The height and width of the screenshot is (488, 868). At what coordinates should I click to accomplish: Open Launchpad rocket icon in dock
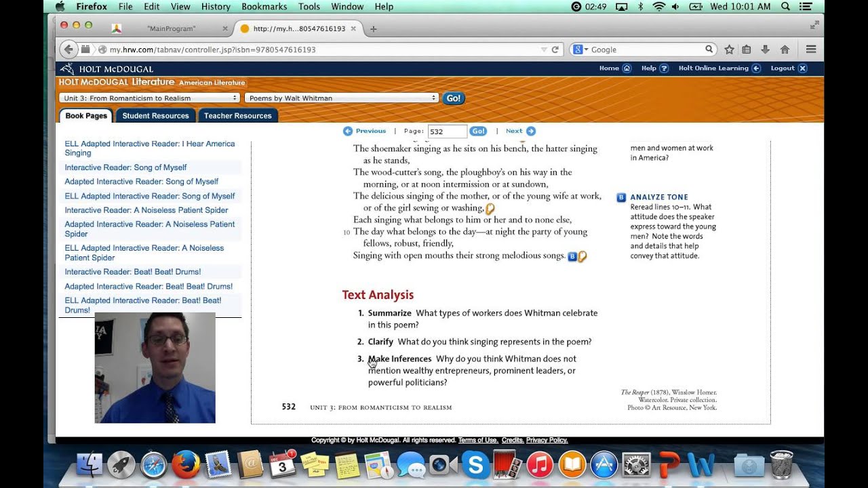pos(121,465)
